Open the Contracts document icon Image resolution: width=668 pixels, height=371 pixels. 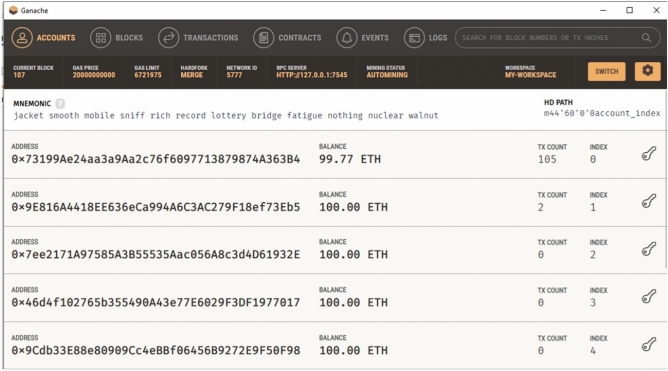point(263,37)
